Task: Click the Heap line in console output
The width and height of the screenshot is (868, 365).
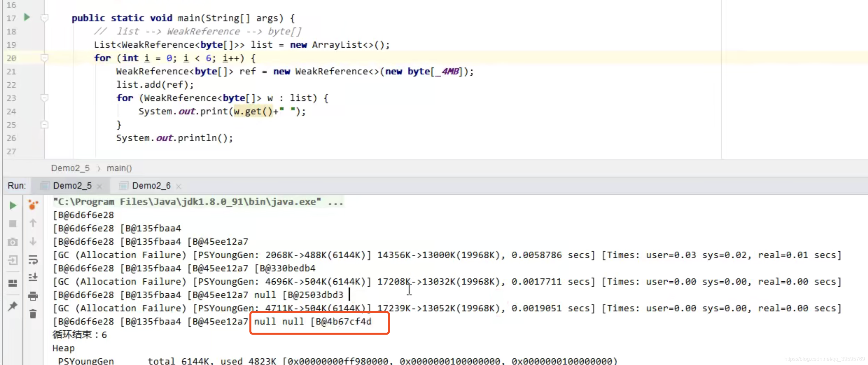Action: (64, 348)
